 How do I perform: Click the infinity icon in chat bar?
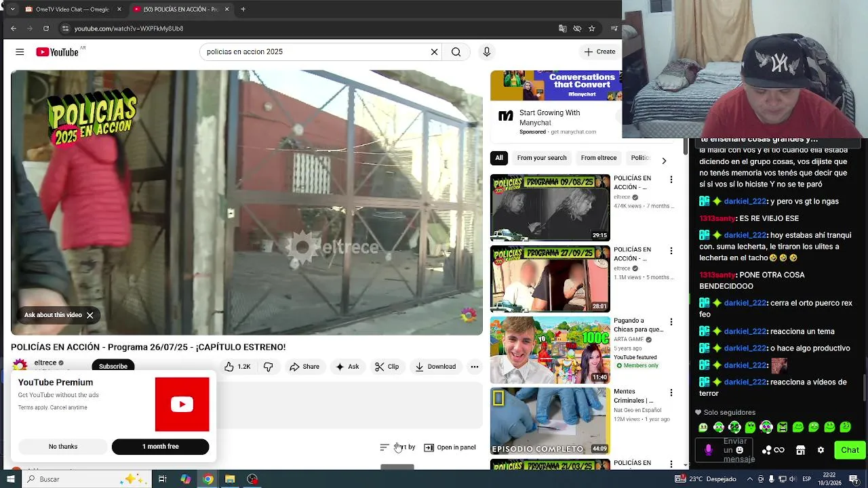[779, 450]
